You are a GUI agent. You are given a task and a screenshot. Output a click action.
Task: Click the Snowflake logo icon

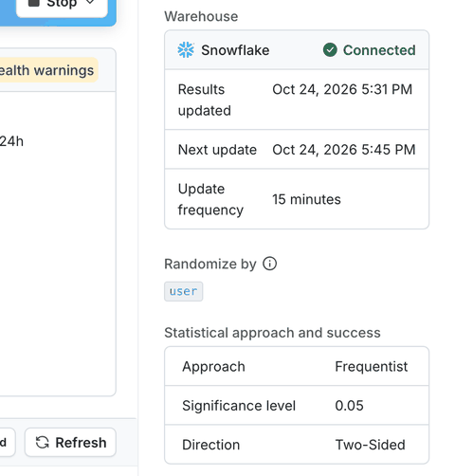(186, 50)
